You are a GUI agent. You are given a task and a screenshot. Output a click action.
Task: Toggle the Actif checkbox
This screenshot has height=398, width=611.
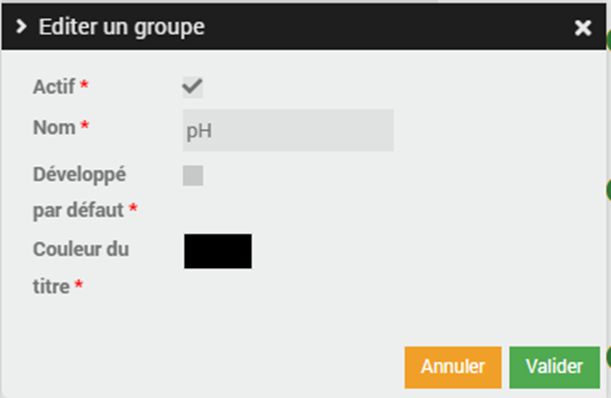tap(193, 87)
